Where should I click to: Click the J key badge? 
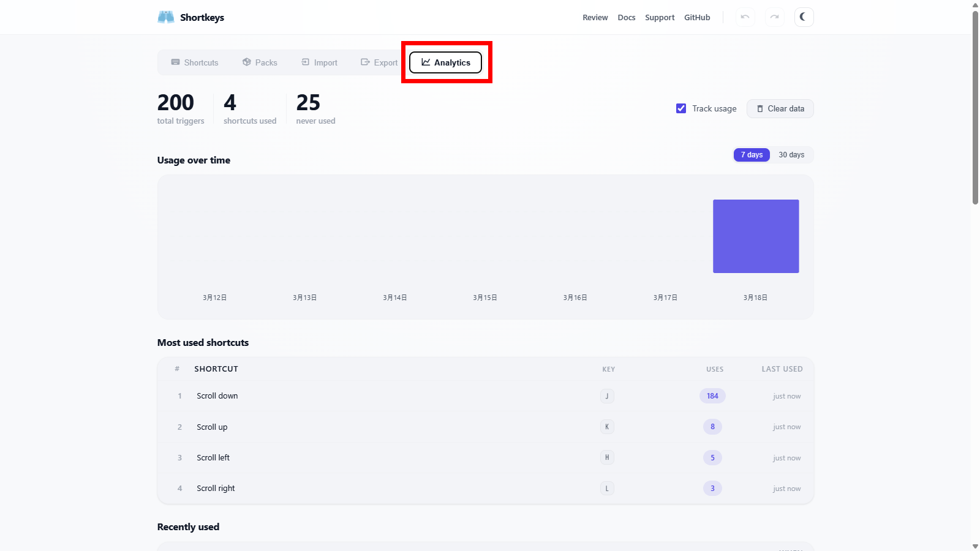pyautogui.click(x=607, y=396)
